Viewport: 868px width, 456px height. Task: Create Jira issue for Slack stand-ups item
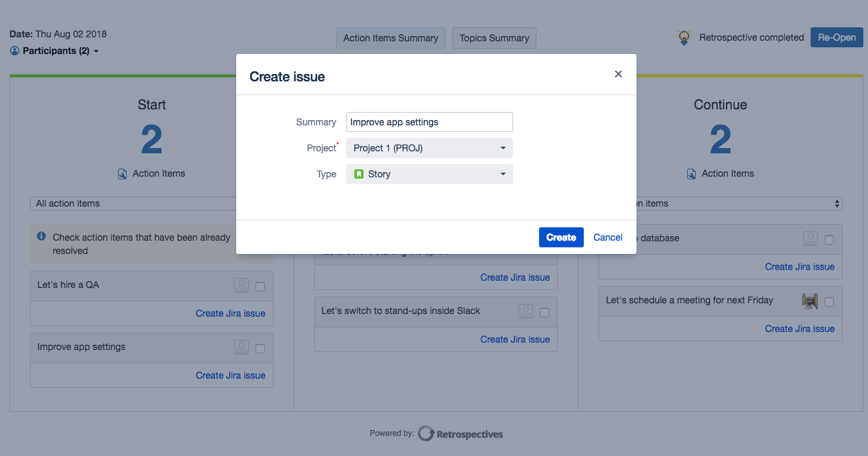[x=515, y=339]
